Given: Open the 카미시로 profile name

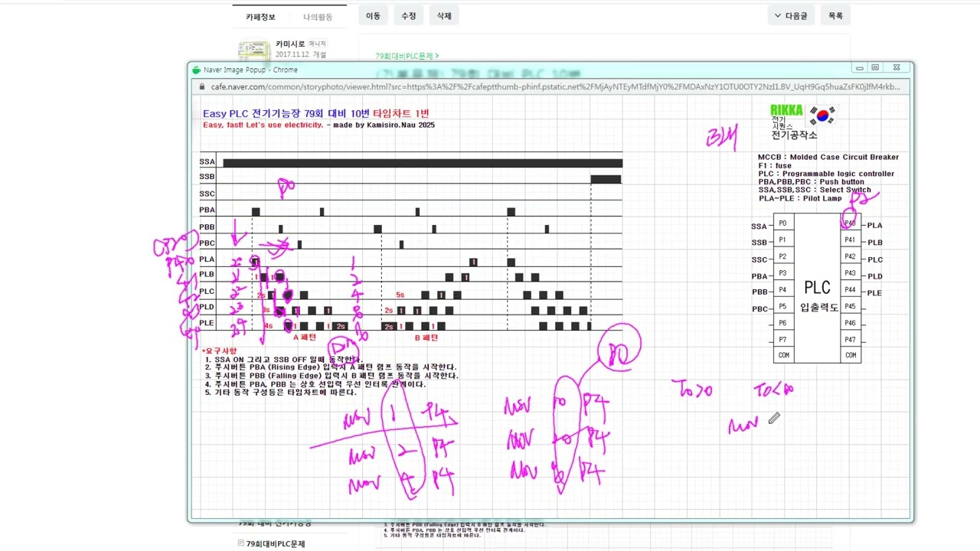Looking at the screenshot, I should point(291,44).
